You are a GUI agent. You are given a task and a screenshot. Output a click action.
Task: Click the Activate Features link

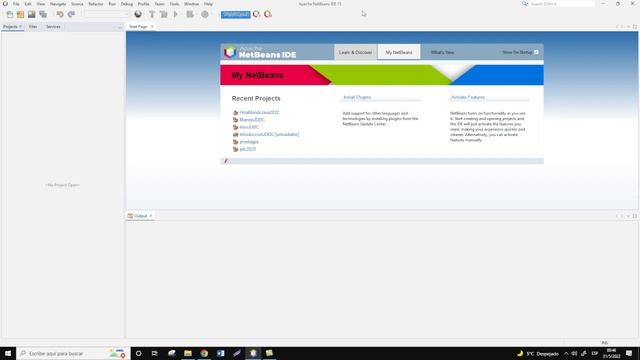[468, 97]
